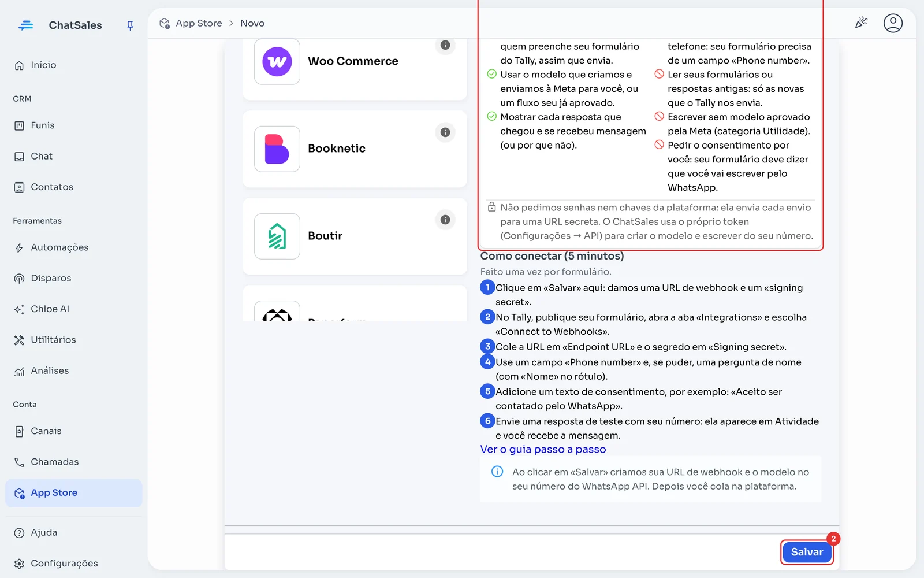
Task: Click the celebration party icon in header
Action: (861, 23)
